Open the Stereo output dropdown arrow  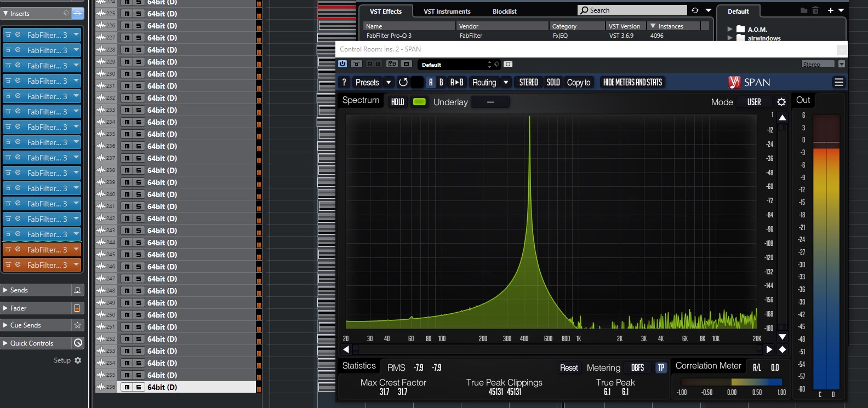click(x=842, y=64)
